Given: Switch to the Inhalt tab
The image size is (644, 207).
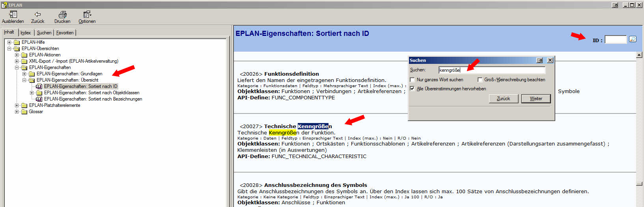Looking at the screenshot, I should [x=9, y=32].
